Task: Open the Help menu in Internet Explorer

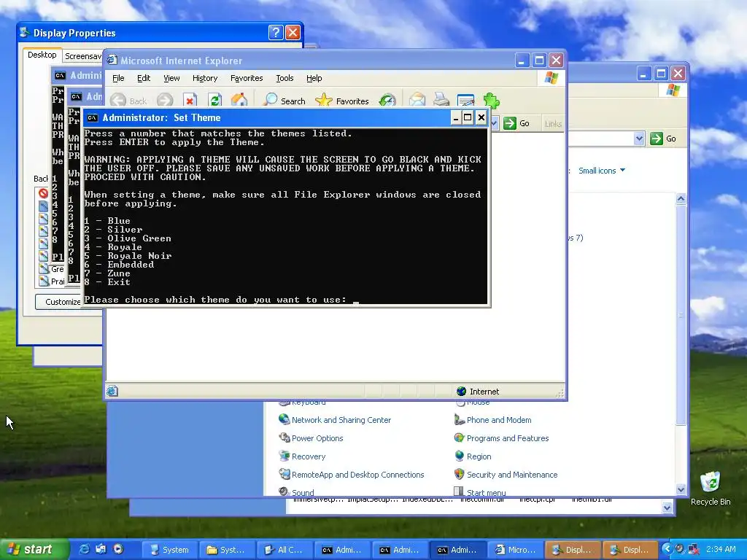Action: 314,78
